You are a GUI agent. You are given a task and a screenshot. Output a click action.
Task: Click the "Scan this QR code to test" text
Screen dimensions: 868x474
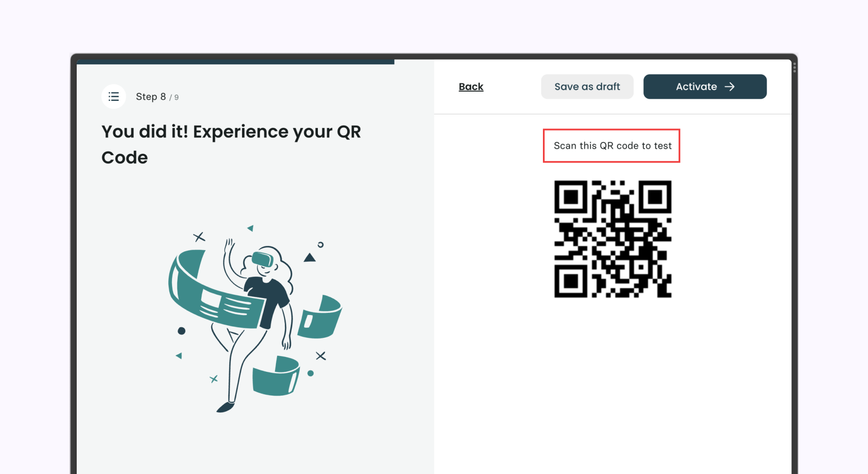[613, 146]
